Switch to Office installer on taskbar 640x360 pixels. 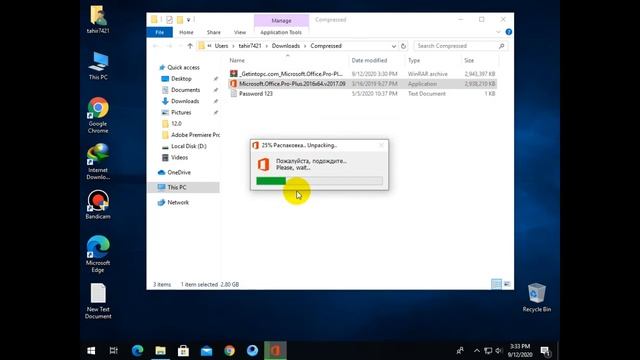tap(276, 351)
